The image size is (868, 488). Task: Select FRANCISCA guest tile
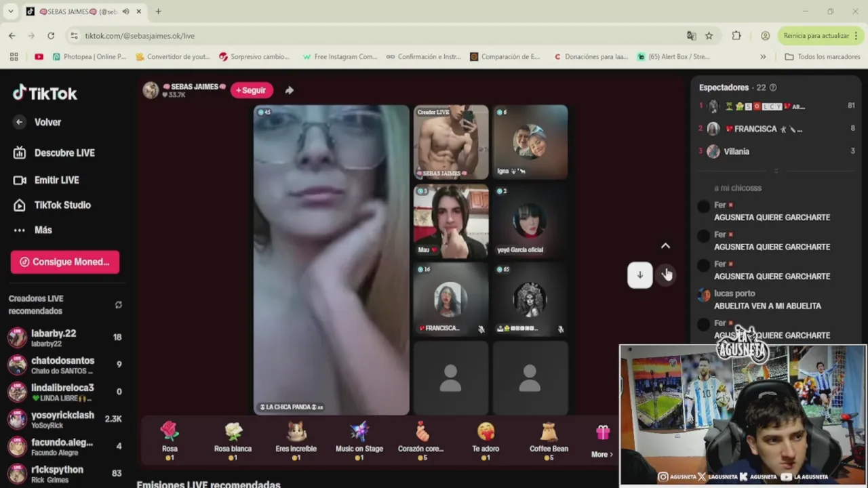pos(451,300)
